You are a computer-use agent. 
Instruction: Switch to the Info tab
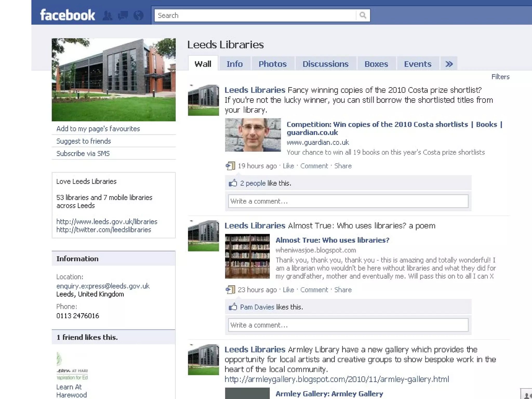[x=235, y=64]
